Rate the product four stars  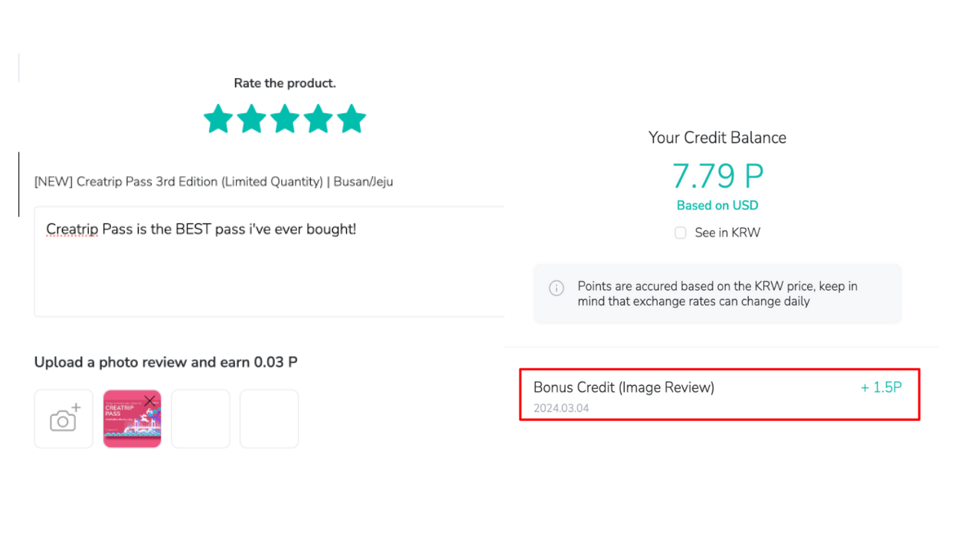click(x=318, y=119)
